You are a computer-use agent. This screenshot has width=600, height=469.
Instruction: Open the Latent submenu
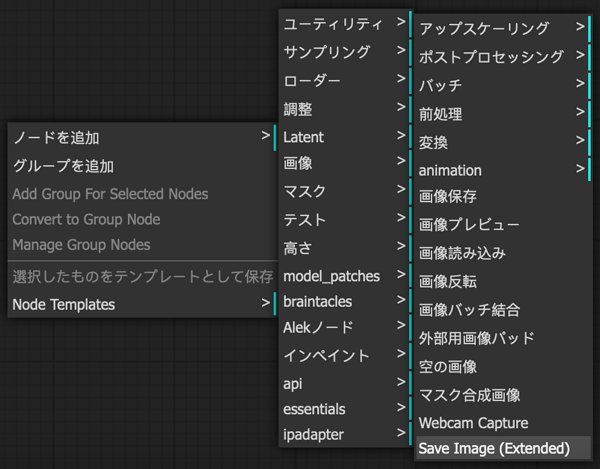[x=346, y=137]
